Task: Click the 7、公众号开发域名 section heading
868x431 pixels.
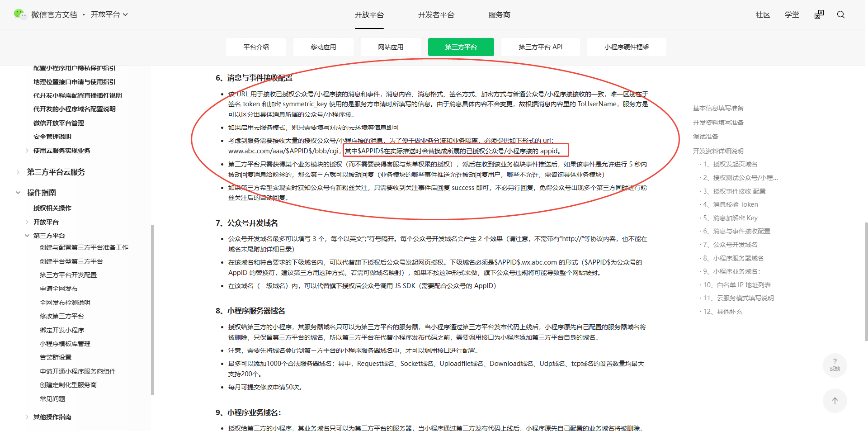Action: [247, 223]
